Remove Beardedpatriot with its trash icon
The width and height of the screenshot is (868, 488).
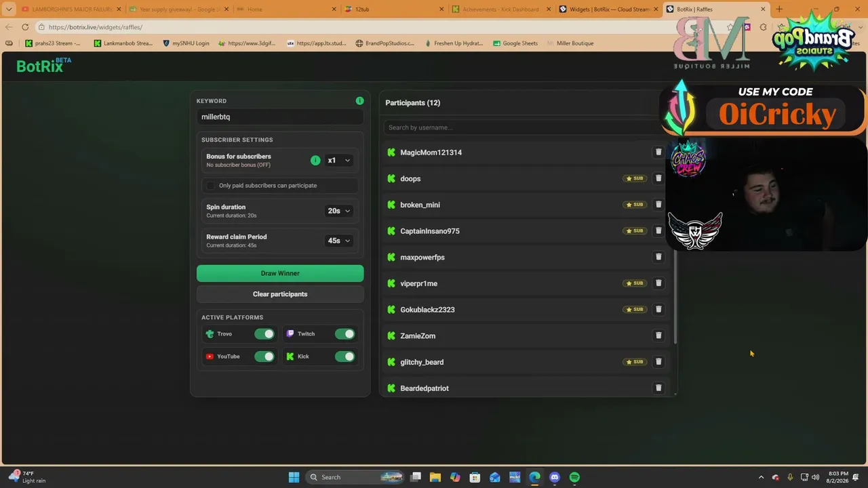(658, 388)
